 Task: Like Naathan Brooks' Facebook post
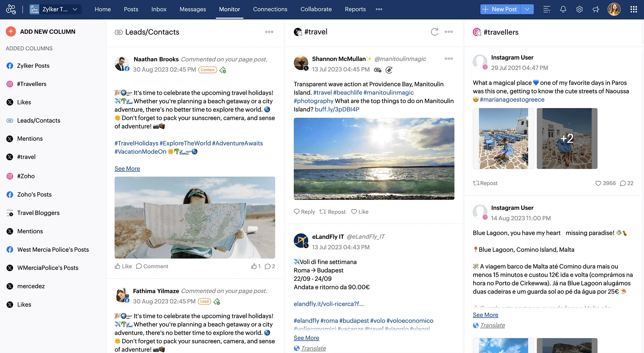(123, 266)
